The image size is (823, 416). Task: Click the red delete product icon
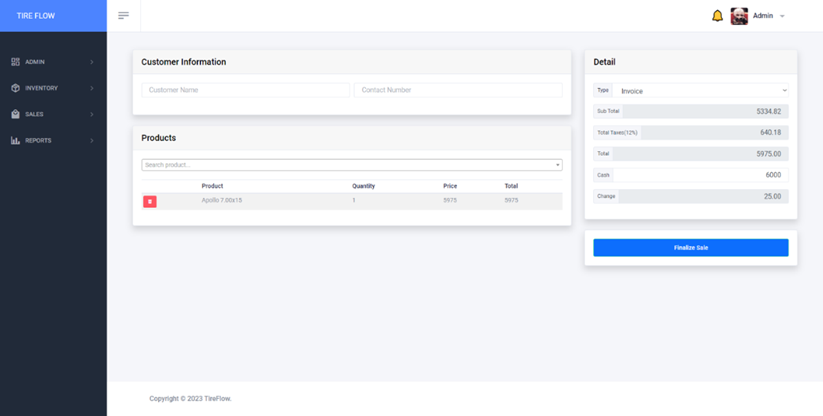pyautogui.click(x=150, y=201)
